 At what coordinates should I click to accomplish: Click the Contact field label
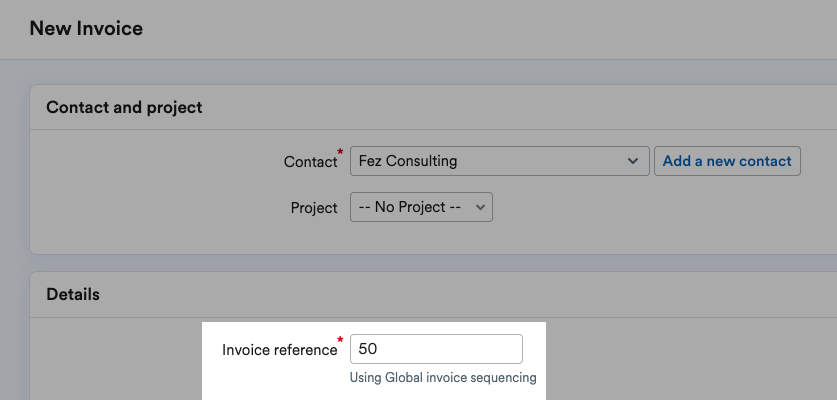[x=311, y=162]
